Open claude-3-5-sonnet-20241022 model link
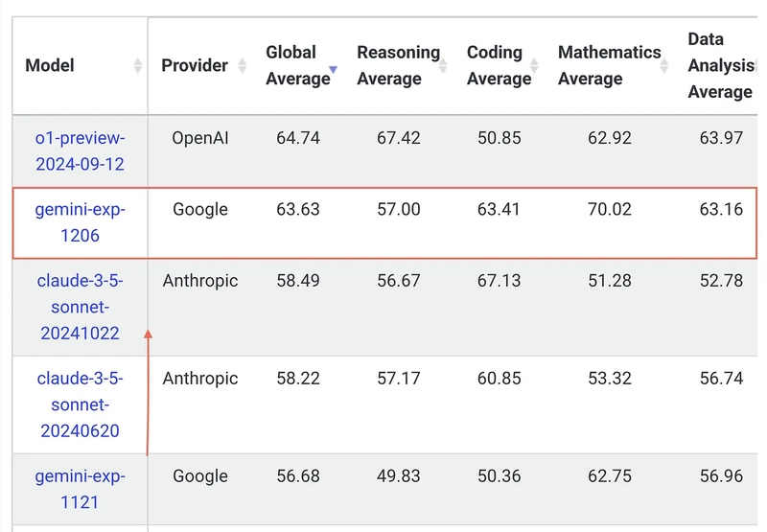This screenshot has width=767, height=532. 81,307
